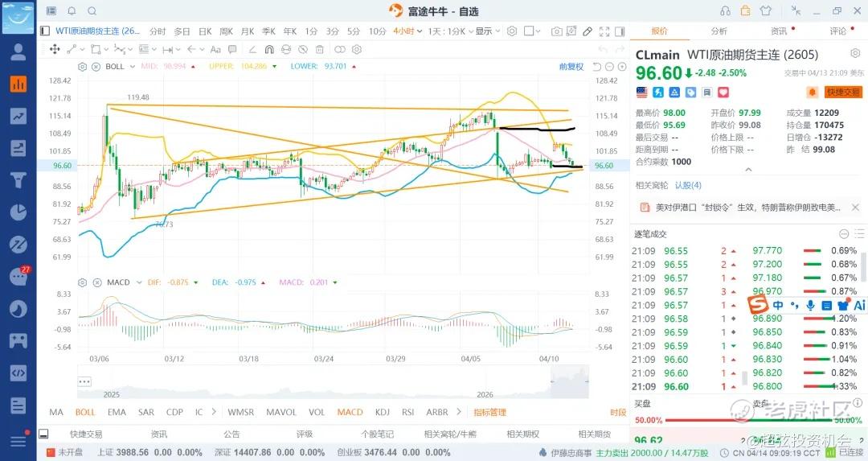This screenshot has height=461, width=868.
Task: Toggle the left panel icon beside the WTI title
Action: [45, 31]
